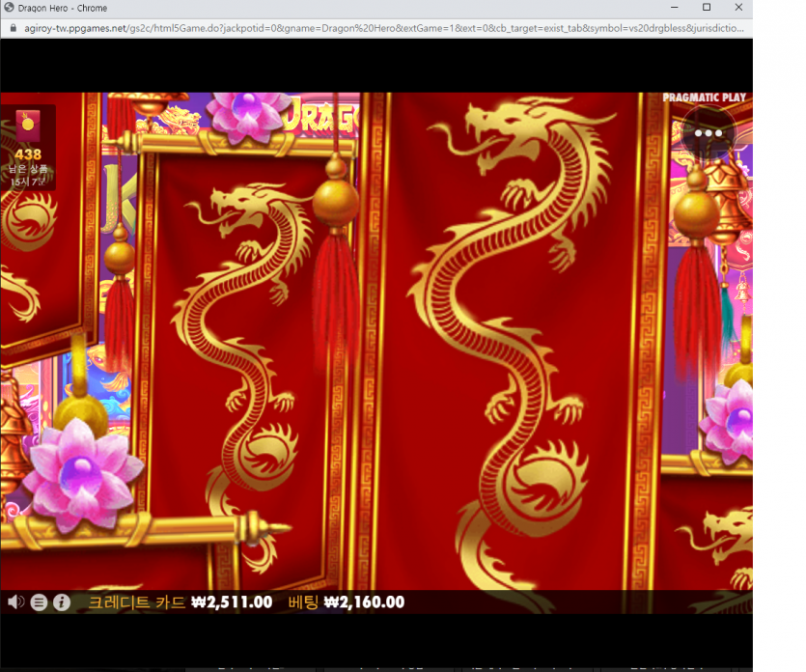806x672 pixels.
Task: Open the hamburger settings menu icon
Action: click(x=39, y=602)
